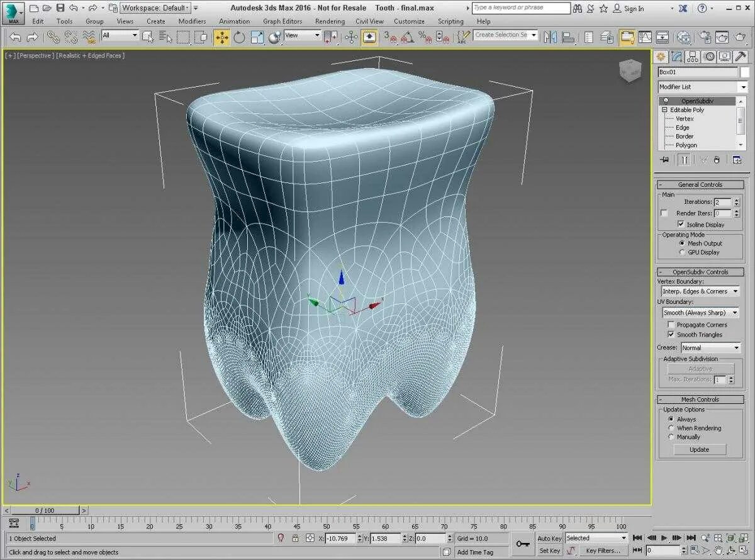Screen dimensions: 755x560
Task: Open the Modifiers menu
Action: click(x=192, y=21)
